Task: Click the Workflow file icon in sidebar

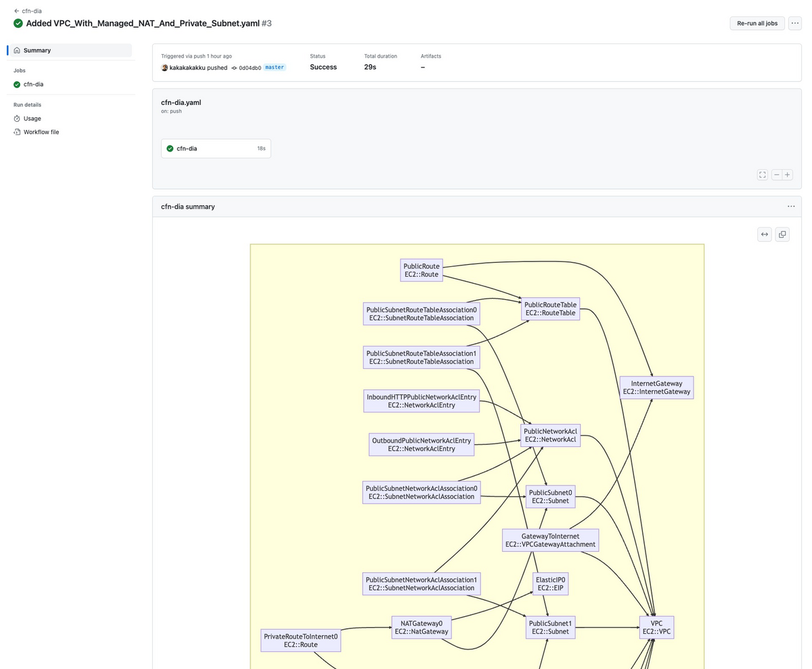Action: (x=17, y=132)
